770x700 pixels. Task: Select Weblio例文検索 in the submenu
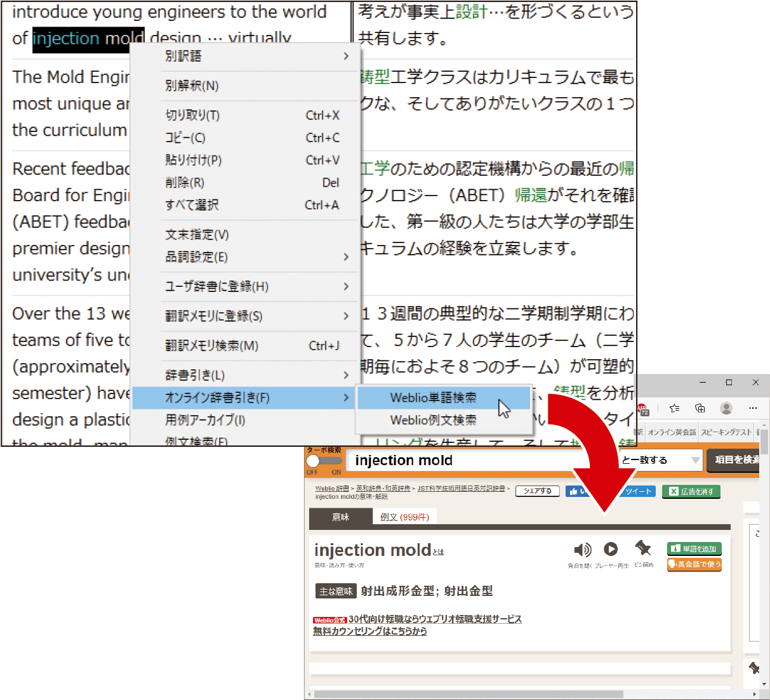click(x=444, y=420)
